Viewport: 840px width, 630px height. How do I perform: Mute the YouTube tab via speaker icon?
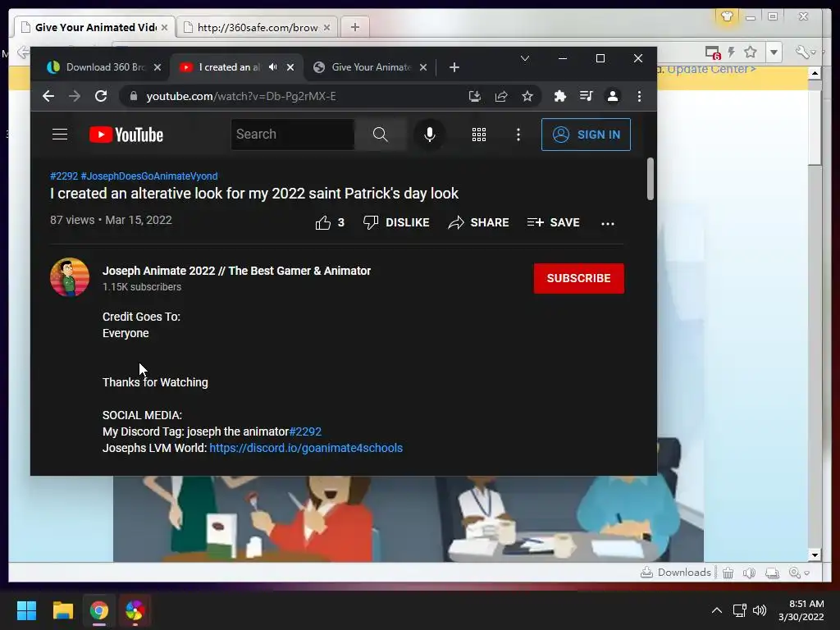tap(273, 67)
